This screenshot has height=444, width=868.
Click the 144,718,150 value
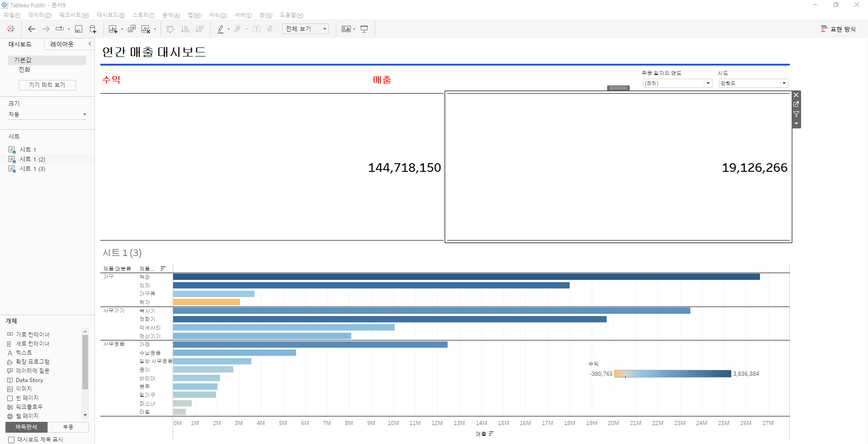coord(404,168)
